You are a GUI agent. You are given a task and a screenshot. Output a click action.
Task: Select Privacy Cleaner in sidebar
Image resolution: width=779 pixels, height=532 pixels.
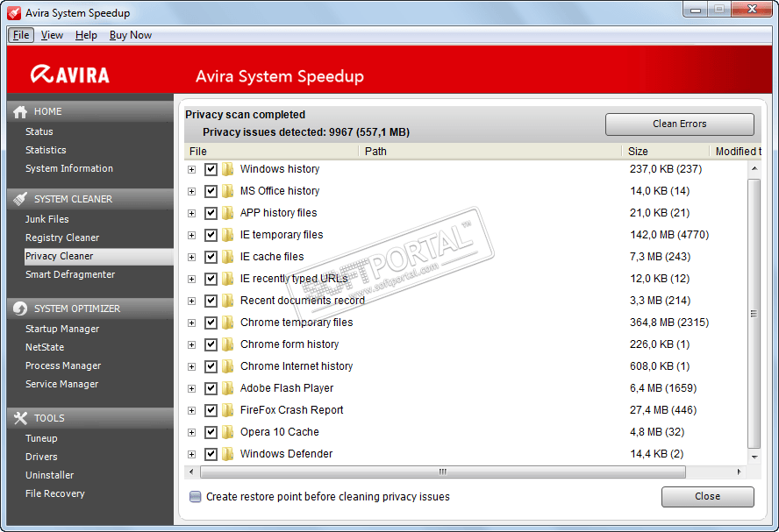[x=99, y=256]
